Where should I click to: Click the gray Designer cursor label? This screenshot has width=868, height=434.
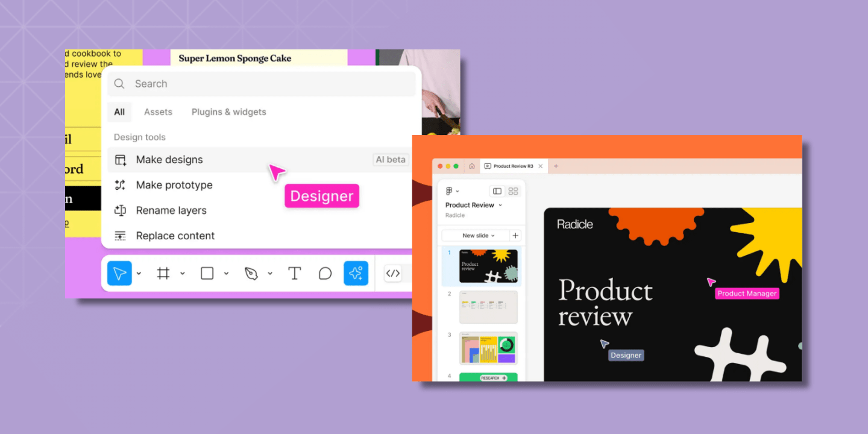[626, 355]
